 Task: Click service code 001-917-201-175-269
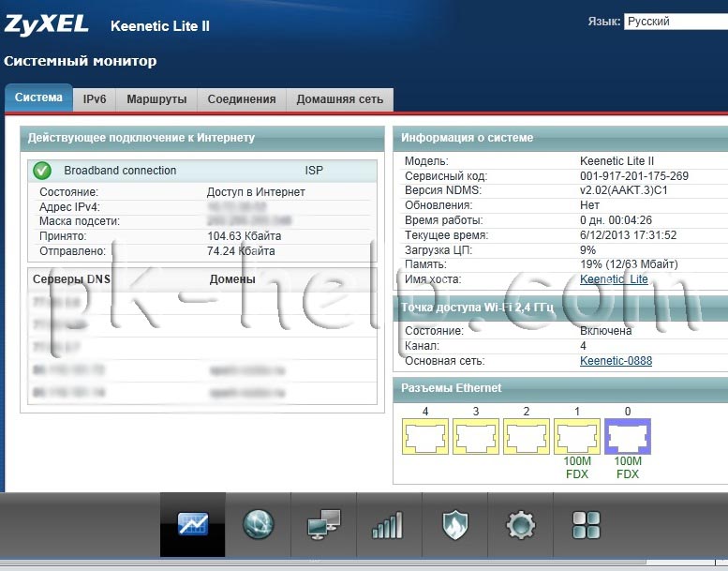click(634, 176)
